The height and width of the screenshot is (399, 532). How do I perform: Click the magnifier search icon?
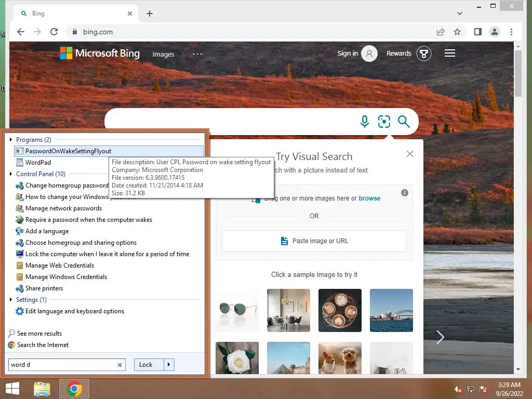[404, 122]
